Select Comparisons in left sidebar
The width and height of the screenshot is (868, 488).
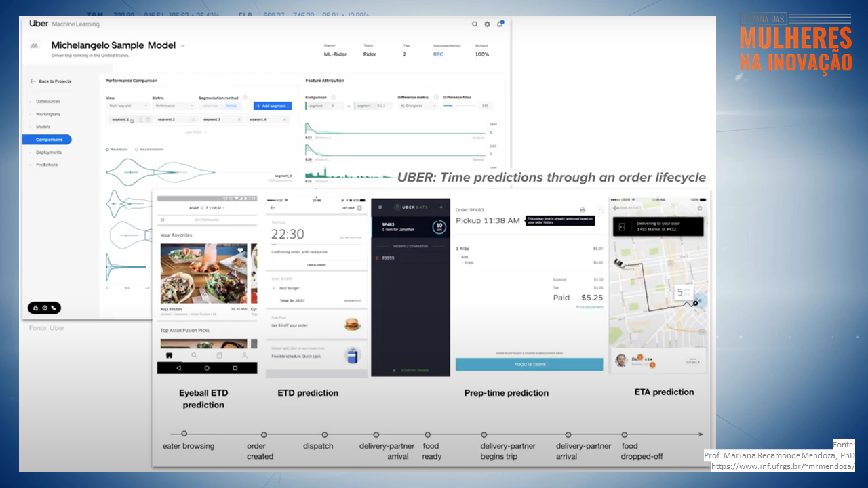point(47,140)
